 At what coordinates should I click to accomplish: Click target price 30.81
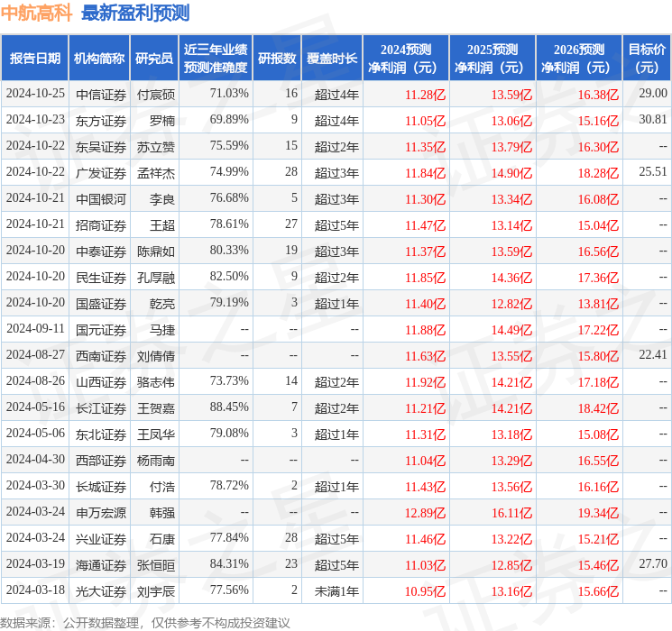[653, 119]
